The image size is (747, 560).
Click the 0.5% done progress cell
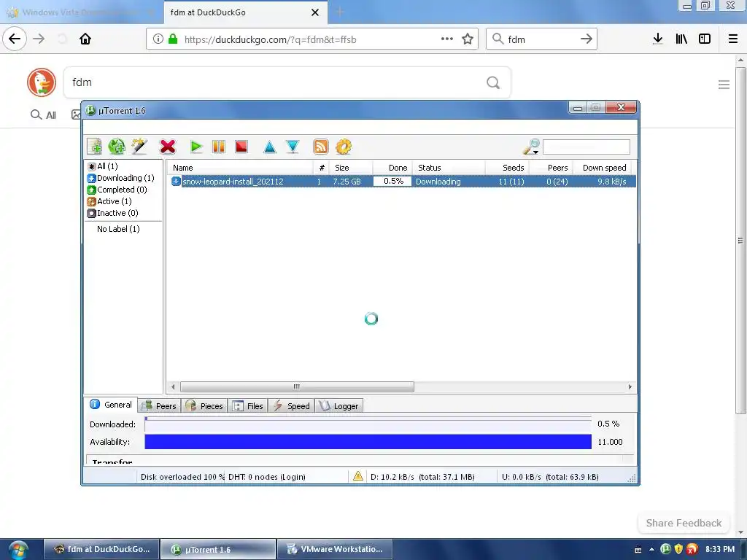392,182
